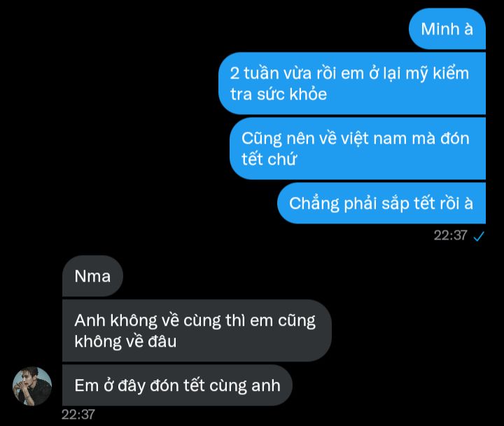Screen dimensions: 504x426
Task: Click the "không về đâu" text line
Action: pos(125,341)
